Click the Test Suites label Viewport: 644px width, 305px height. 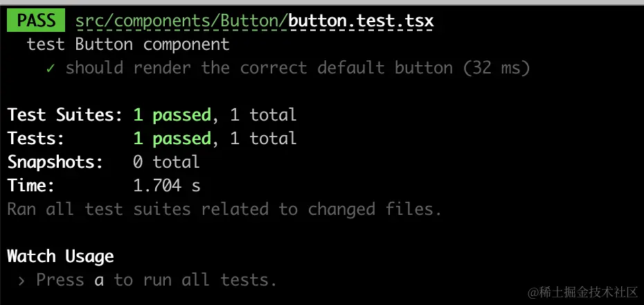(65, 114)
